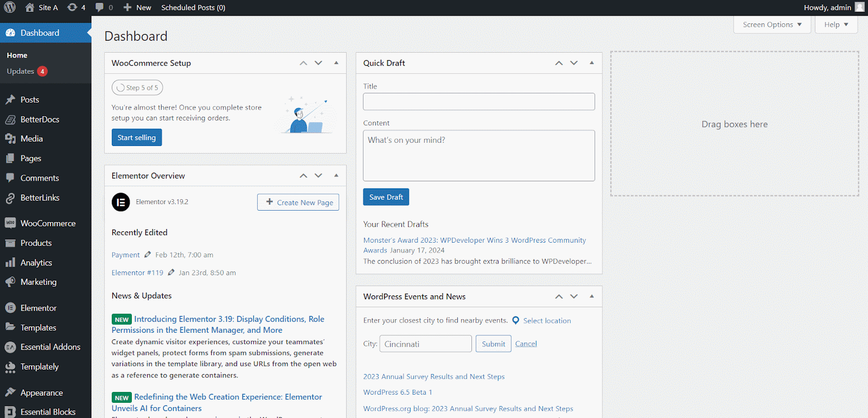Open comments bubble icon in admin bar
This screenshot has width=868, height=418.
(99, 7)
